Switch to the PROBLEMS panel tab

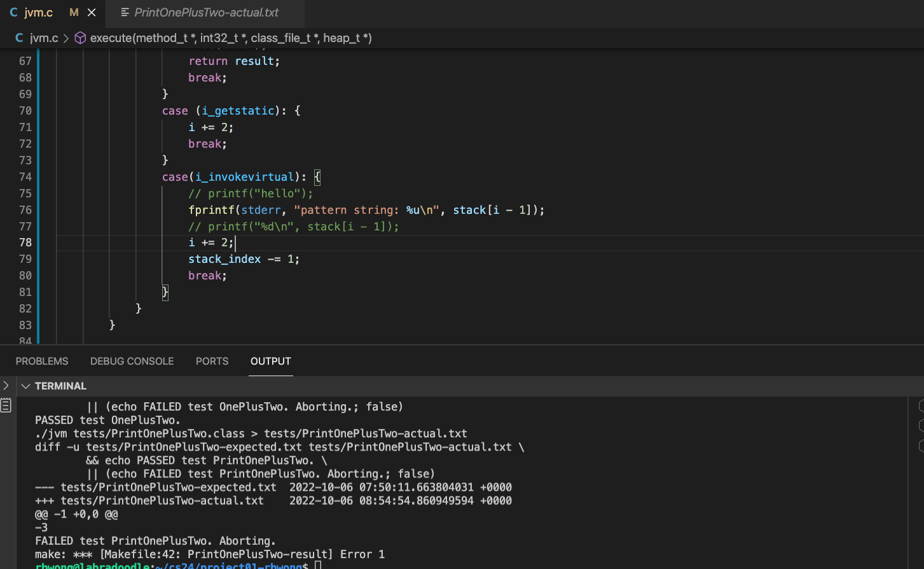click(x=42, y=361)
